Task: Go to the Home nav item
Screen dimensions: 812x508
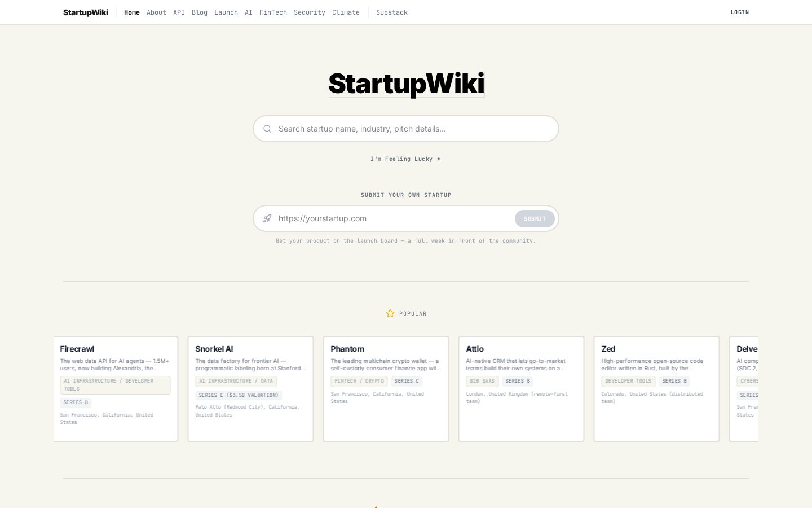Action: pyautogui.click(x=132, y=12)
